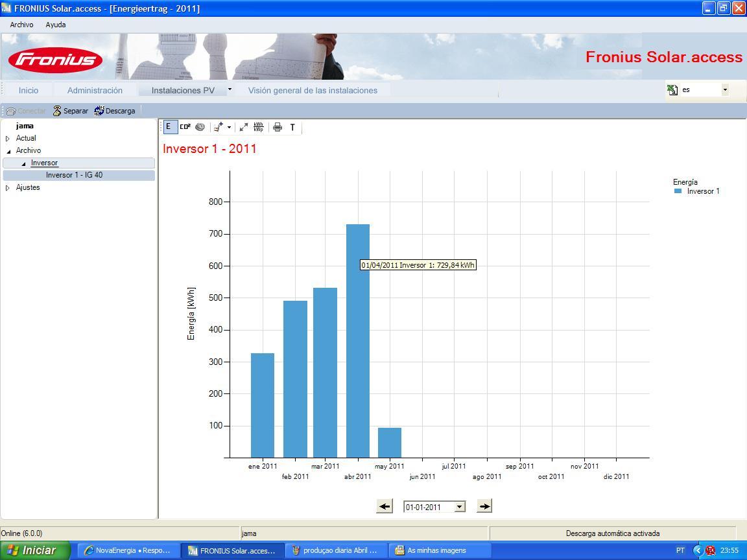
Task: Click the Separar disconnect icon
Action: coord(71,111)
